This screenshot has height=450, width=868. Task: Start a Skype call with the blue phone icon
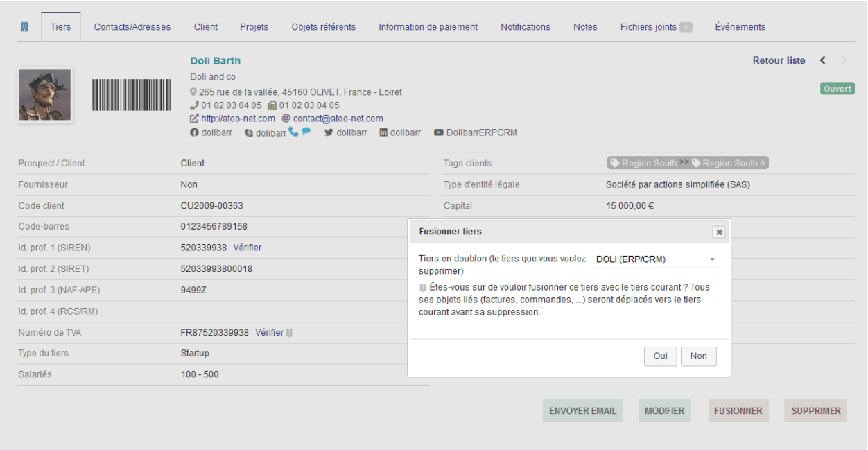click(293, 132)
